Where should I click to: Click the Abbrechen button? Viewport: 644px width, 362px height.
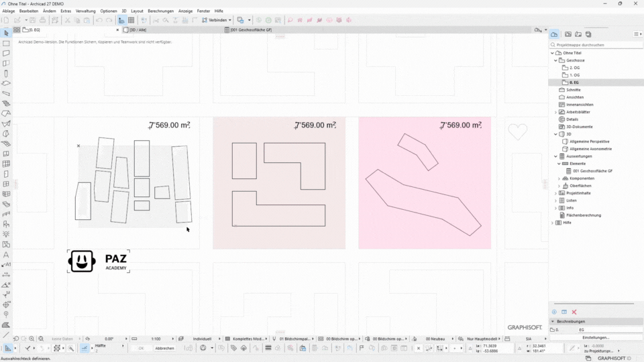tap(164, 349)
